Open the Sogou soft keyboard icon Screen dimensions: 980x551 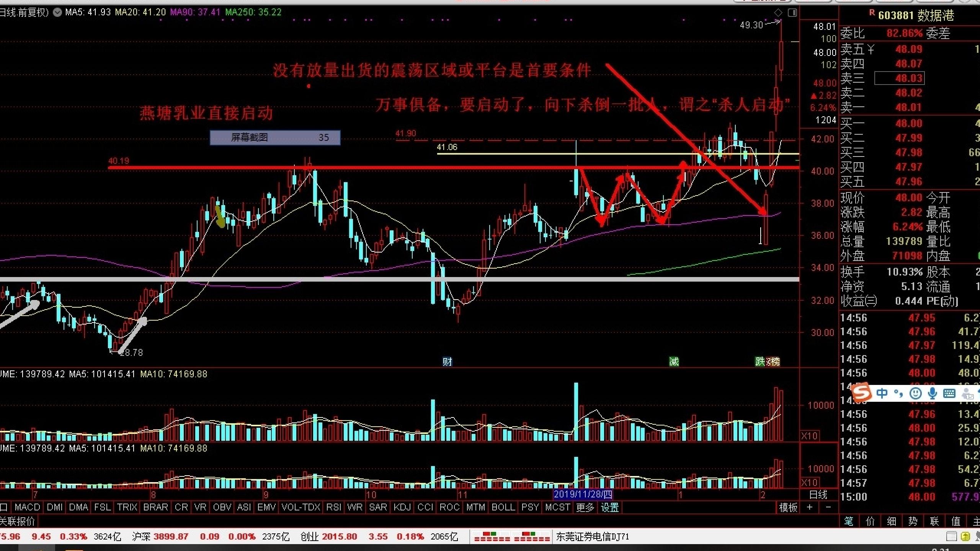tap(949, 393)
